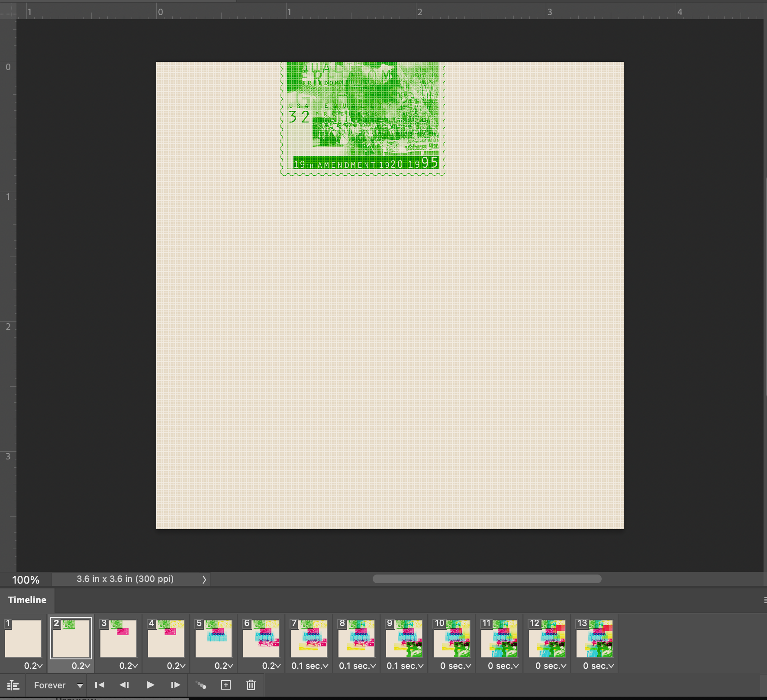Select frame 6 thumbnail

pos(261,638)
